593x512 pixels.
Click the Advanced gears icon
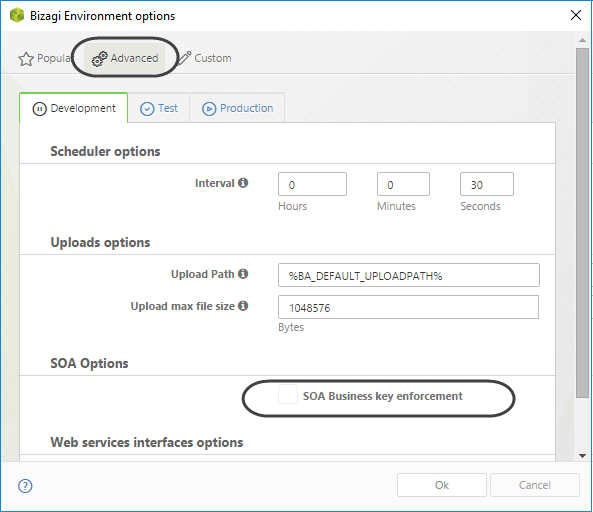point(99,59)
